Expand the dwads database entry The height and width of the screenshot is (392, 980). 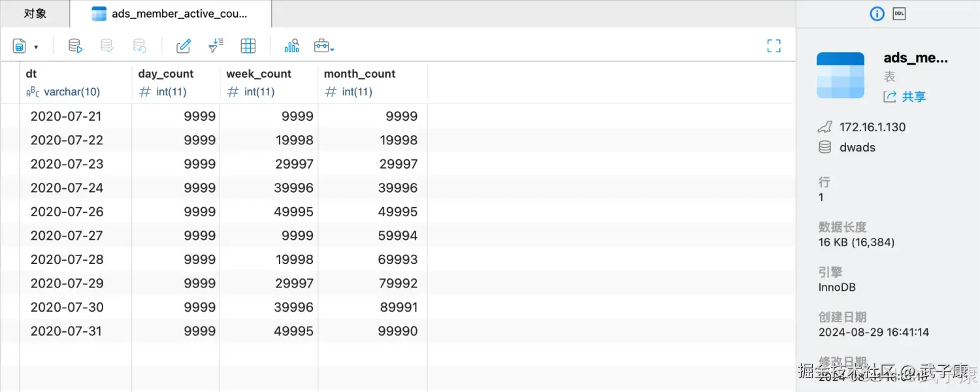[x=857, y=147]
